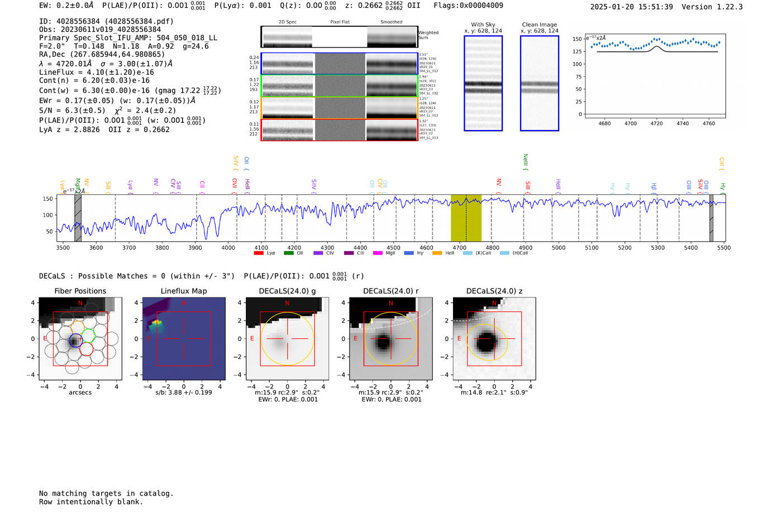The width and height of the screenshot is (782, 532).
Task: Select the red-bordered fiber spectrum row
Action: pos(340,130)
